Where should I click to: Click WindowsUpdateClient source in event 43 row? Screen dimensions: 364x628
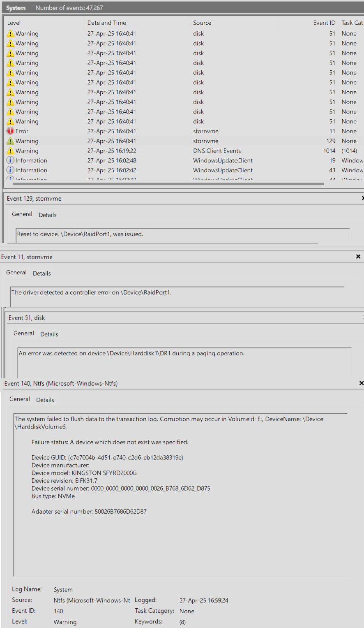(x=223, y=170)
